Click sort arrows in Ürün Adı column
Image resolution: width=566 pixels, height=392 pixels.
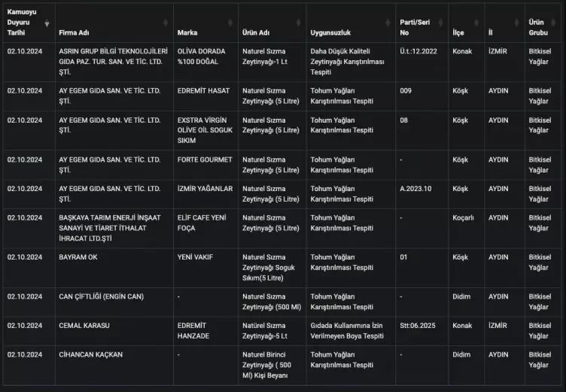point(300,23)
